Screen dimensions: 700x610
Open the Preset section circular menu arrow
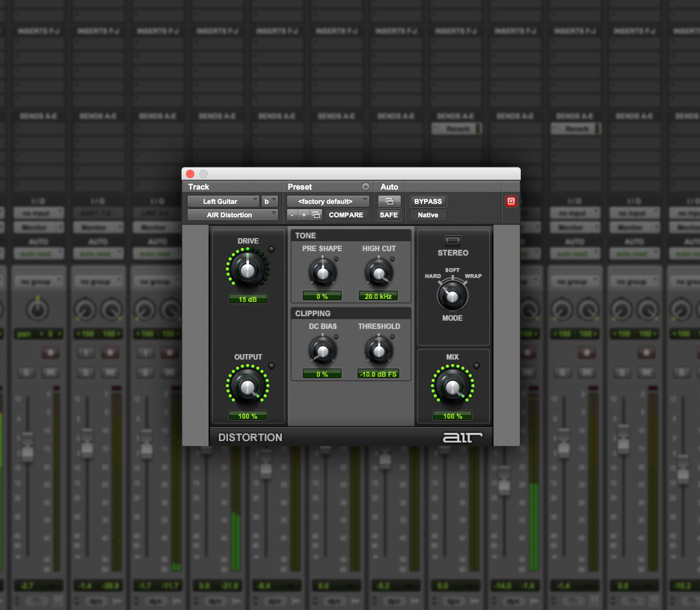[366, 187]
